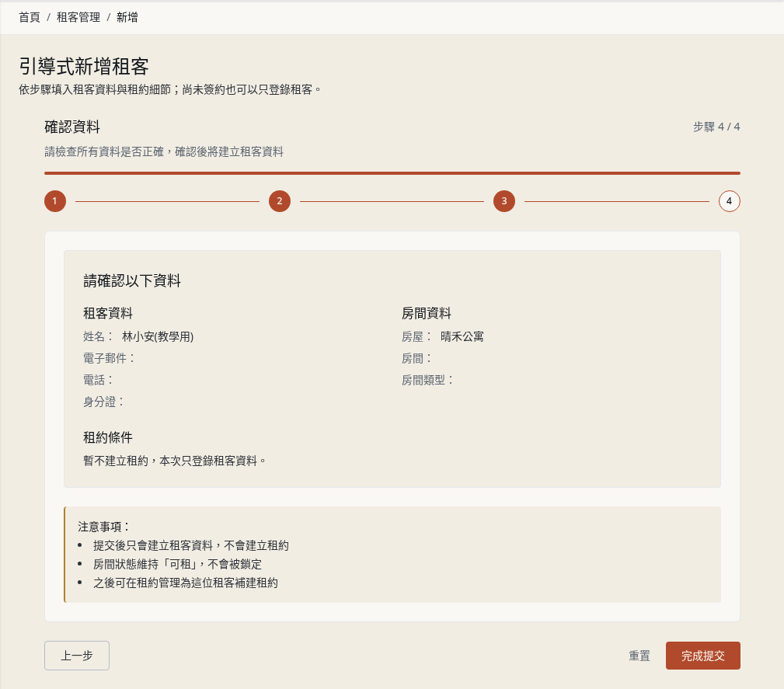Click the 上一步 button
Viewport: 784px width, 689px height.
click(76, 656)
